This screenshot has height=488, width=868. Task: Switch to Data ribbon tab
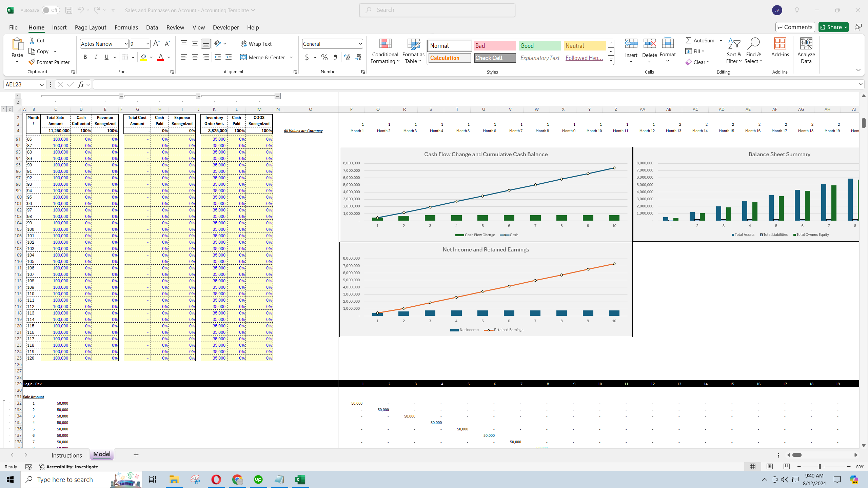point(152,27)
